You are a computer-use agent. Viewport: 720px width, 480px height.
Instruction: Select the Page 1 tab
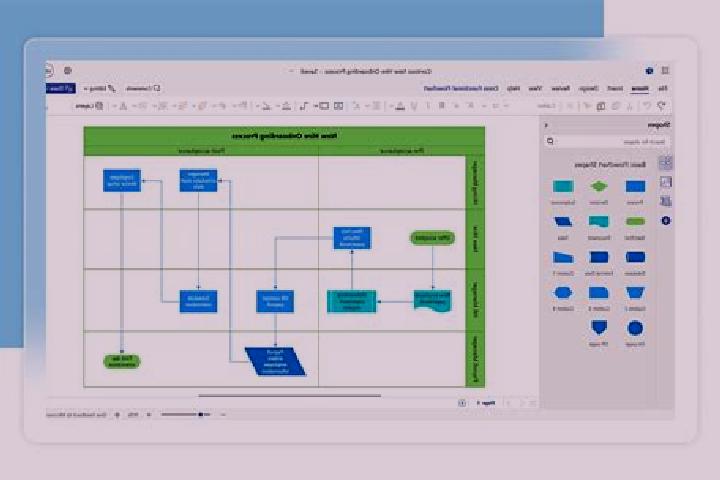[486, 403]
